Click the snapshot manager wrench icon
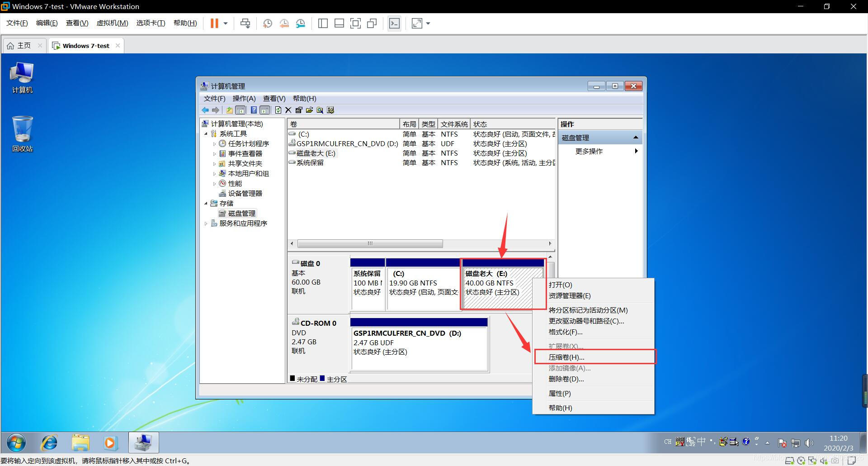 301,23
